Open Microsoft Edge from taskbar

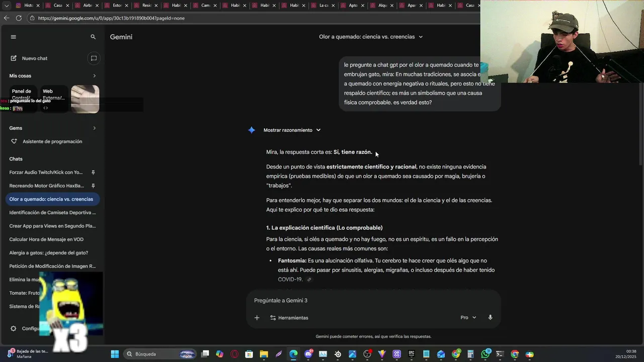click(293, 354)
